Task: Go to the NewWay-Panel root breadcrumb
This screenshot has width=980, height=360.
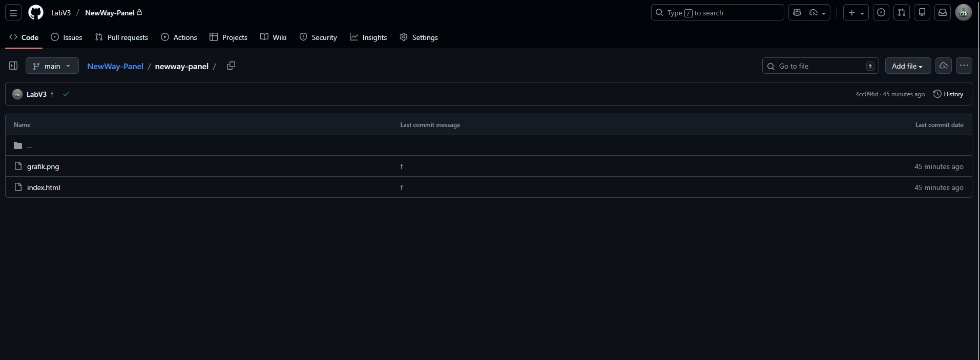Action: (x=115, y=67)
